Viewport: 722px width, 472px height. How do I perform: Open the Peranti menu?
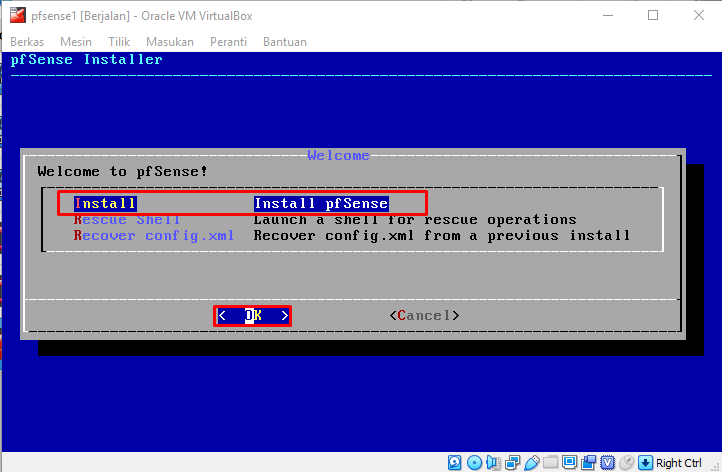coord(228,42)
